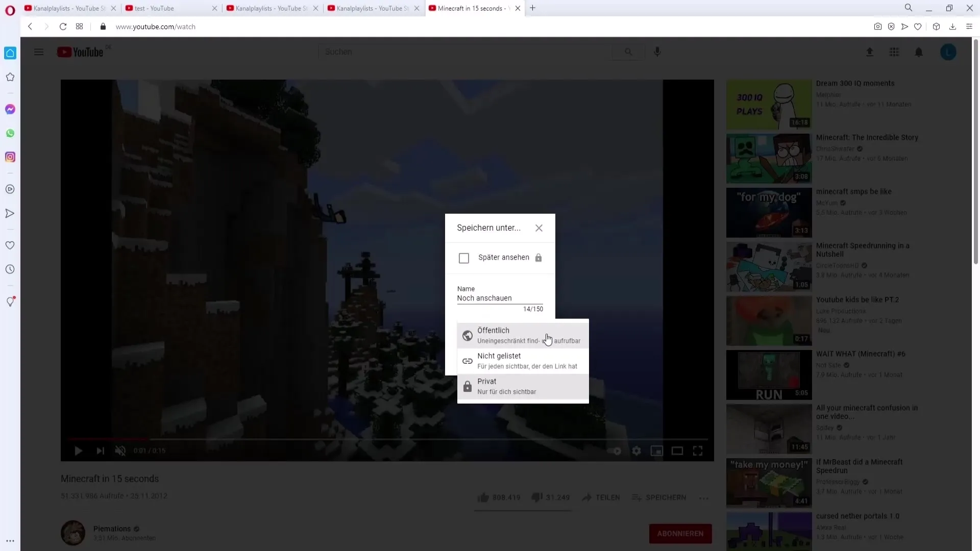The image size is (980, 551).
Task: Open Opera easy setup menu icon
Action: pyautogui.click(x=969, y=27)
